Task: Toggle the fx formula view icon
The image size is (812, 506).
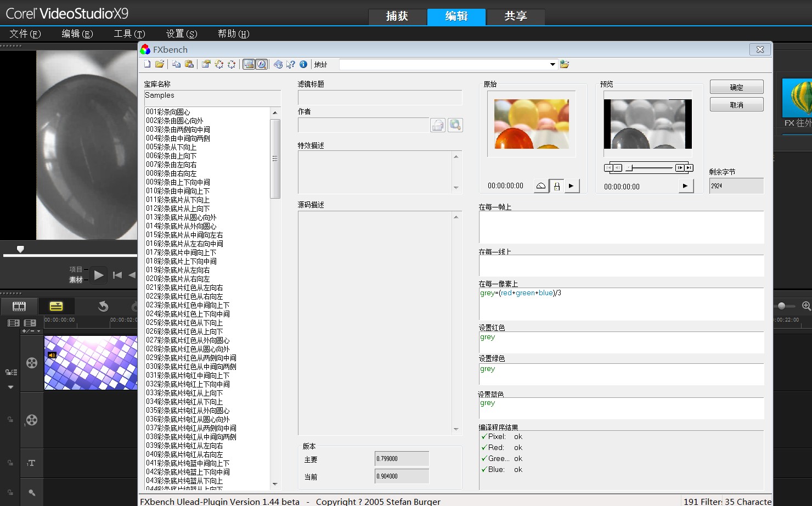Action: click(261, 64)
